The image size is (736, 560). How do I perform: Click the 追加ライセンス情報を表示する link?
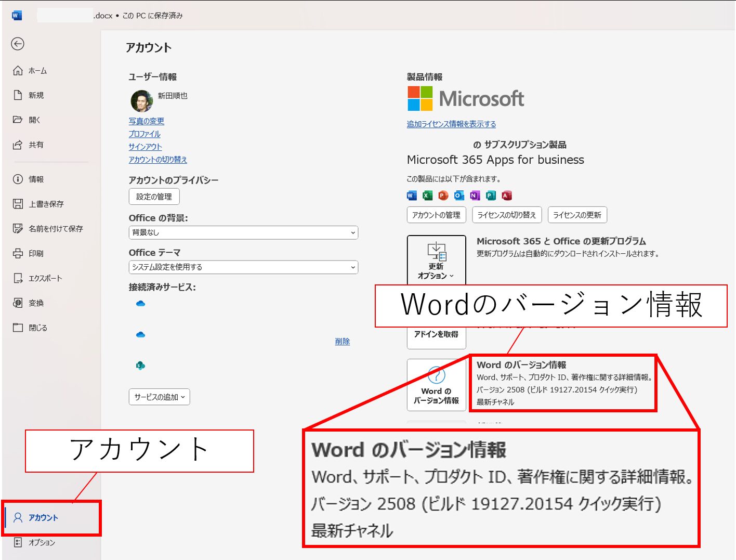(451, 124)
